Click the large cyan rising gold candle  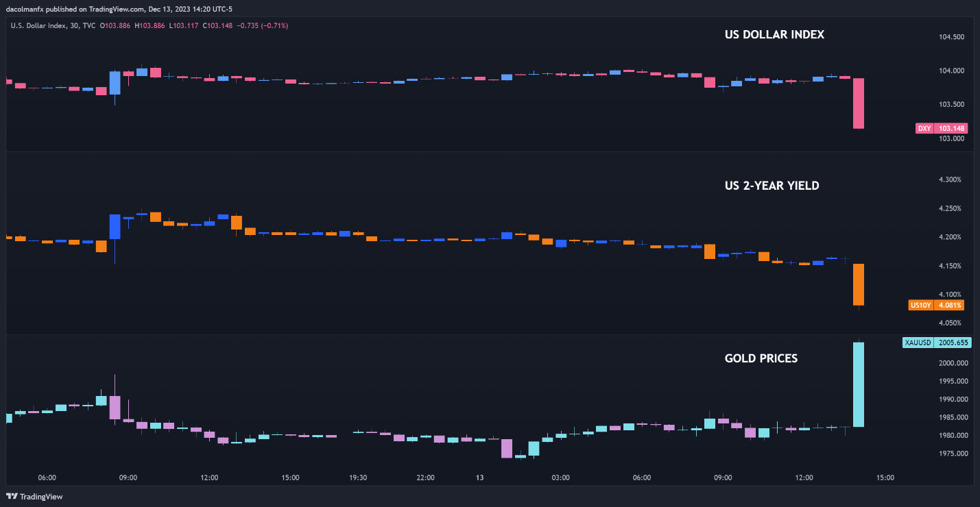pyautogui.click(x=858, y=384)
